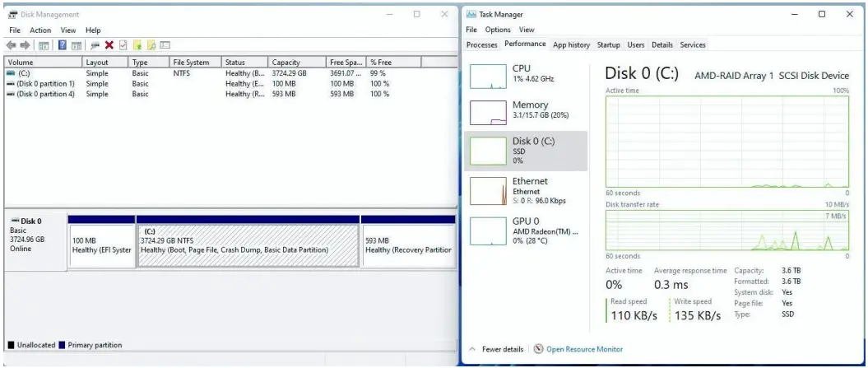Screen dimensions: 868x368
Task: Click the Ethernet mini graph thumbnail
Action: click(x=488, y=191)
